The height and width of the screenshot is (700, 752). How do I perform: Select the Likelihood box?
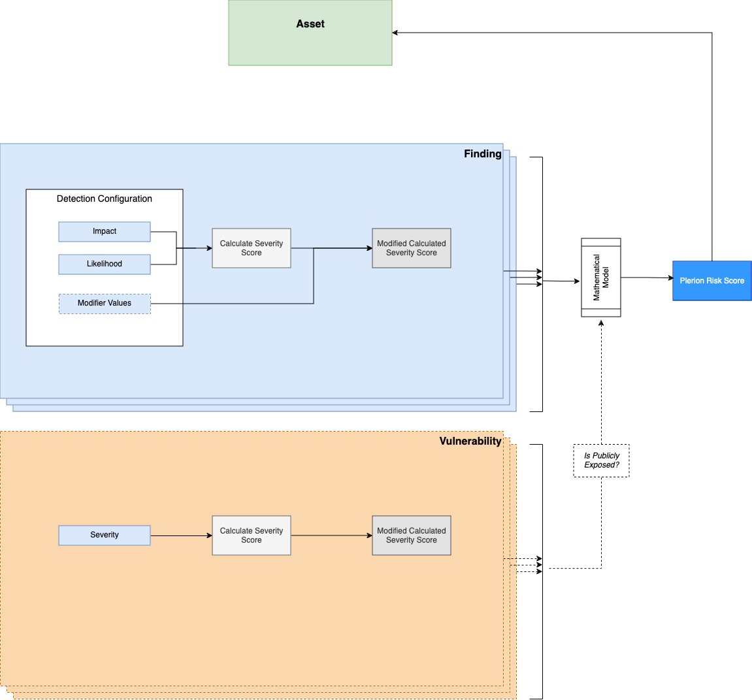point(105,264)
